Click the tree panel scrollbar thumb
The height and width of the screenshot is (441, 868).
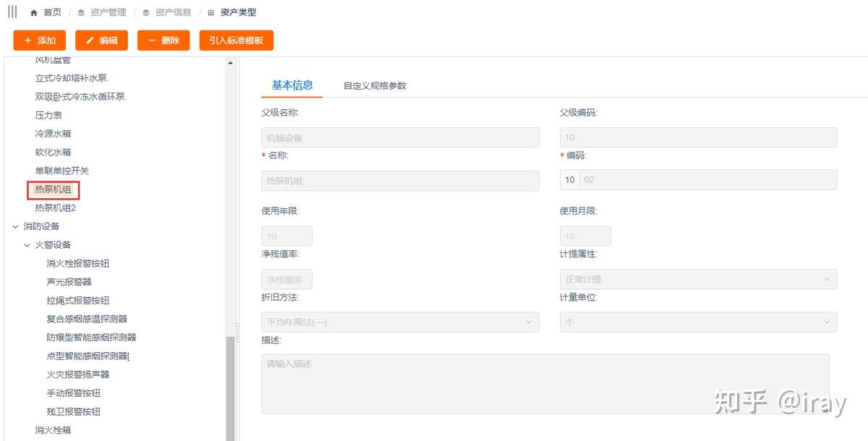click(x=231, y=389)
